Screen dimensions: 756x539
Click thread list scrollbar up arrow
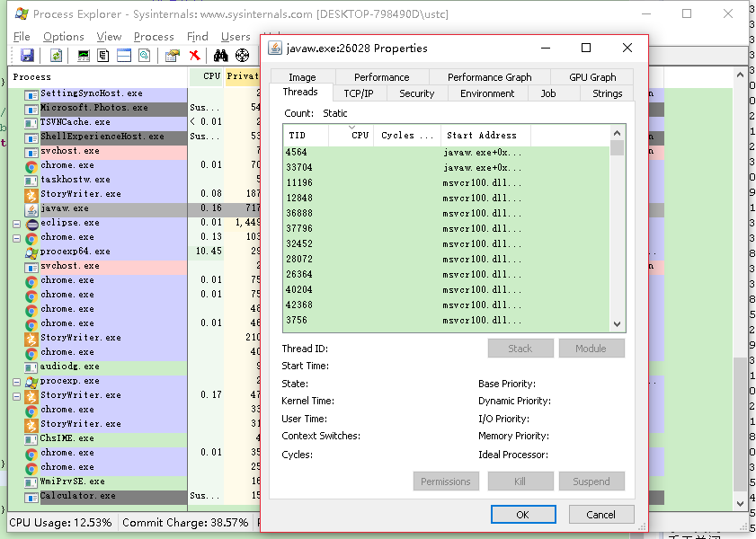pyautogui.click(x=618, y=133)
